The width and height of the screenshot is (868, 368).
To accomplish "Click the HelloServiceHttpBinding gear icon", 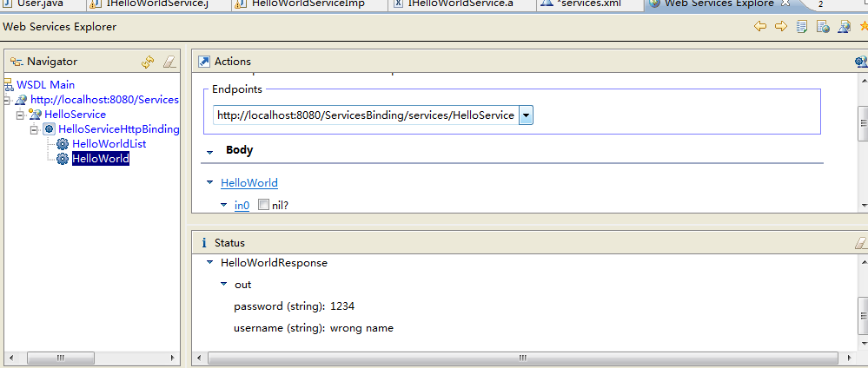I will (x=49, y=129).
